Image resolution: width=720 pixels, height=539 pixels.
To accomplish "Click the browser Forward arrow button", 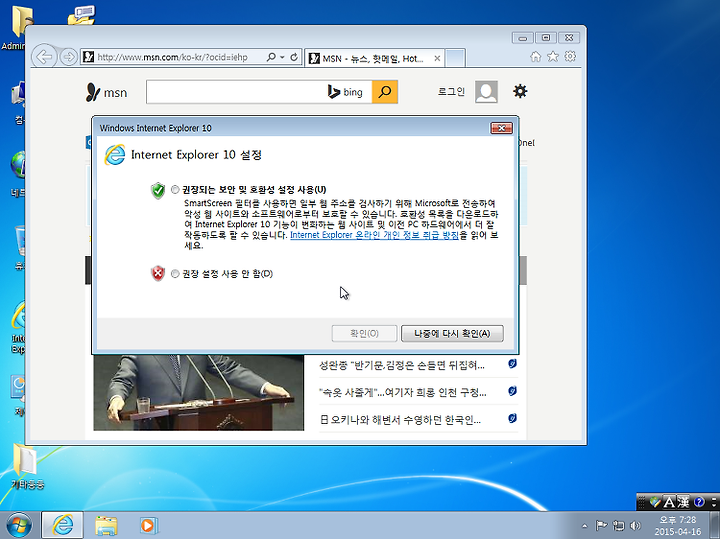I will pyautogui.click(x=69, y=57).
